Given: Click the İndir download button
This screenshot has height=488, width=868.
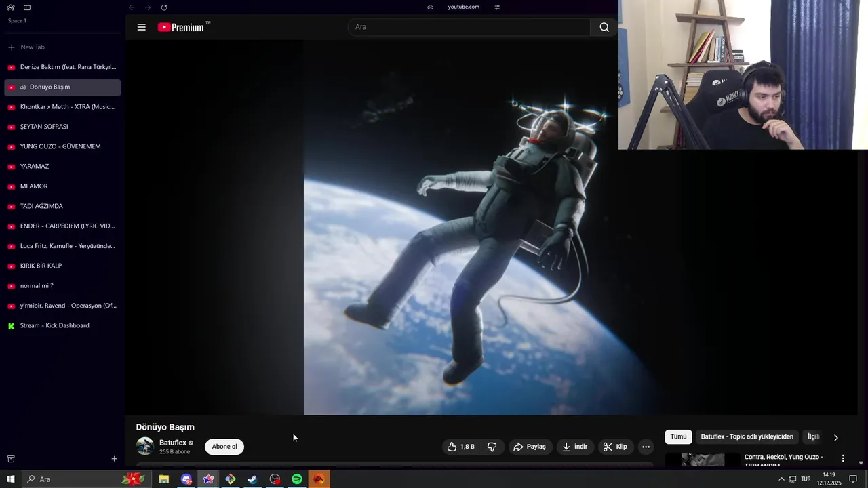Looking at the screenshot, I should pyautogui.click(x=575, y=447).
